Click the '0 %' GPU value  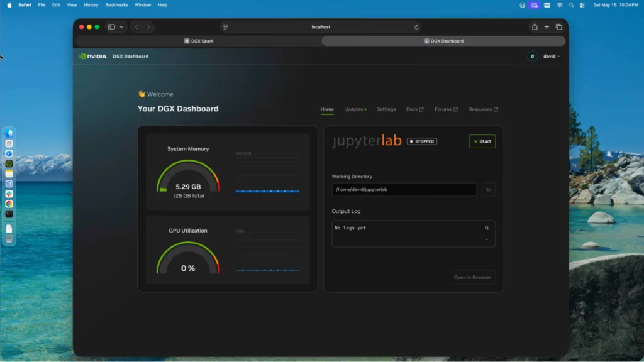(188, 268)
